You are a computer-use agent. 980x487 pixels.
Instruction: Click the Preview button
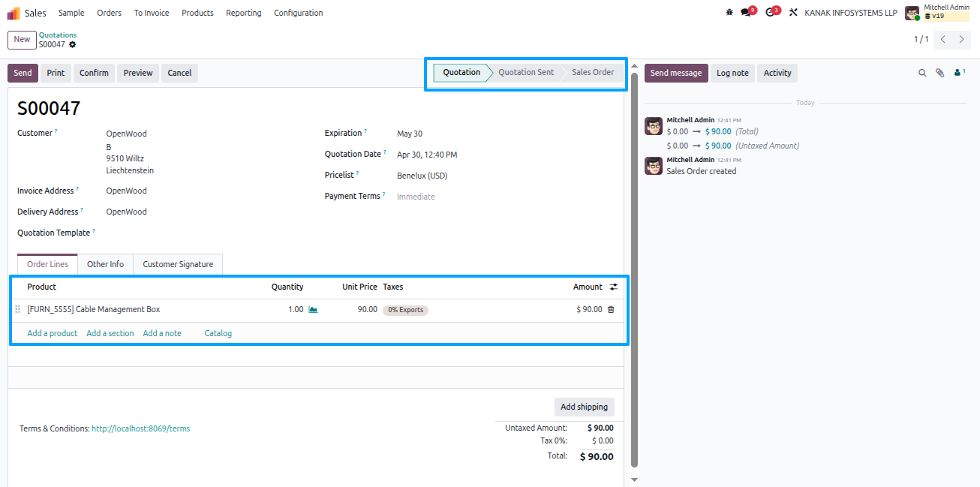138,73
